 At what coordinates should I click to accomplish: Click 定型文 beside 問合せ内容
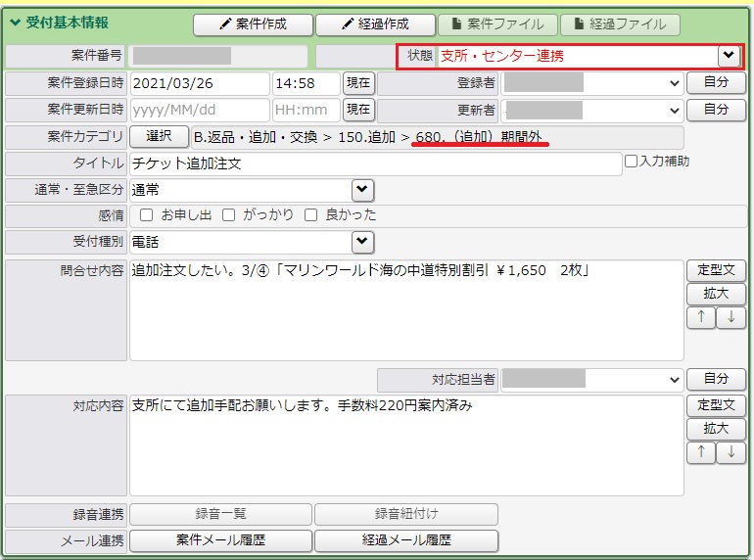(716, 270)
